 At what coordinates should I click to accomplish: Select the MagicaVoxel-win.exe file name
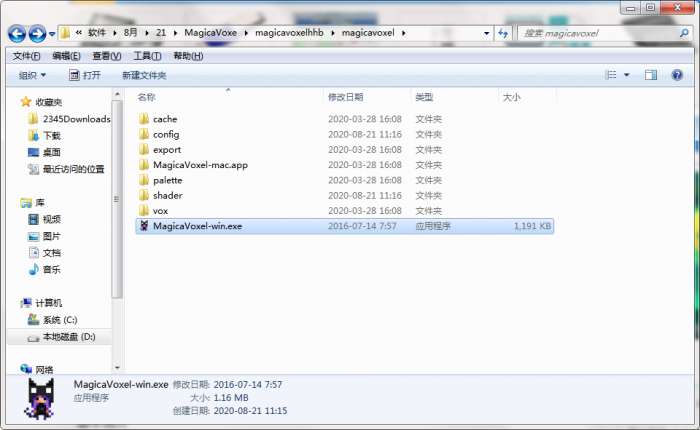[197, 226]
